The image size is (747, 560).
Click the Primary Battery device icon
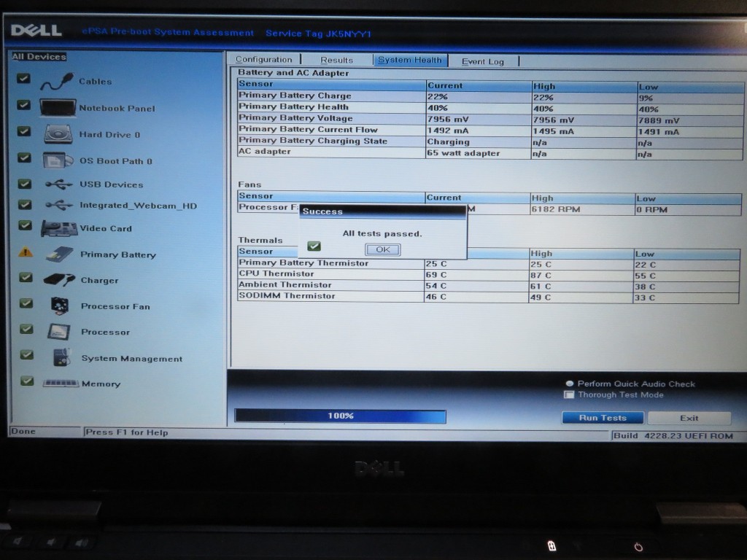(60, 254)
